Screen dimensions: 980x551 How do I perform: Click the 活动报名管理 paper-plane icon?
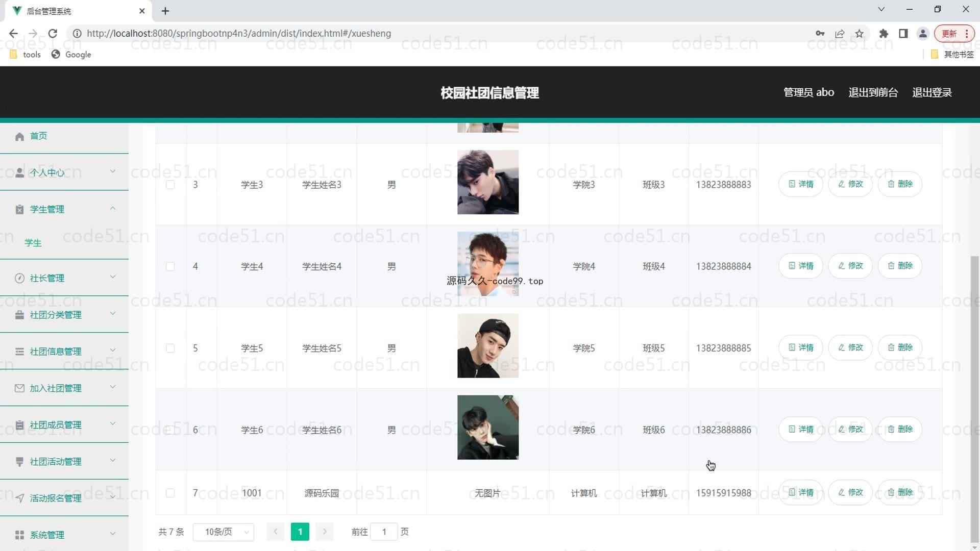click(x=19, y=499)
